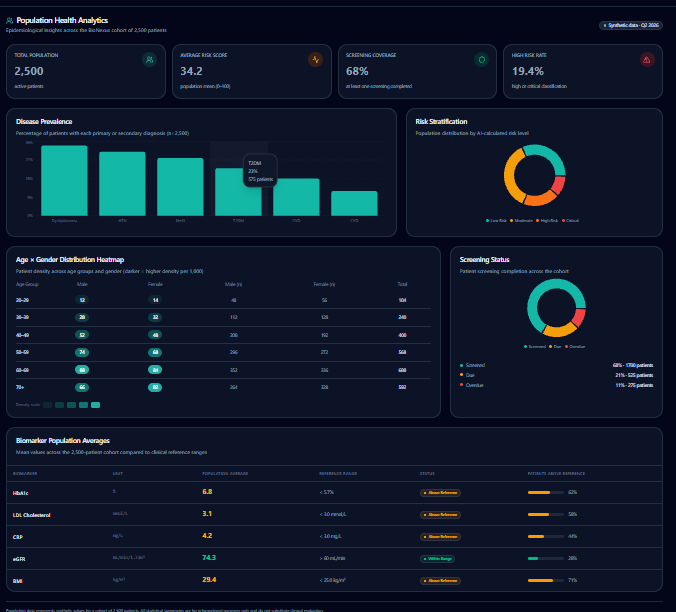This screenshot has width=676, height=612.
Task: Click the HbA1c biomarker row name
Action: tap(21, 493)
